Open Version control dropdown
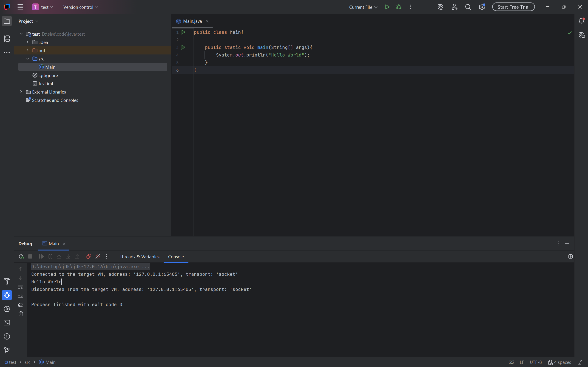This screenshot has width=588, height=367. coord(81,7)
